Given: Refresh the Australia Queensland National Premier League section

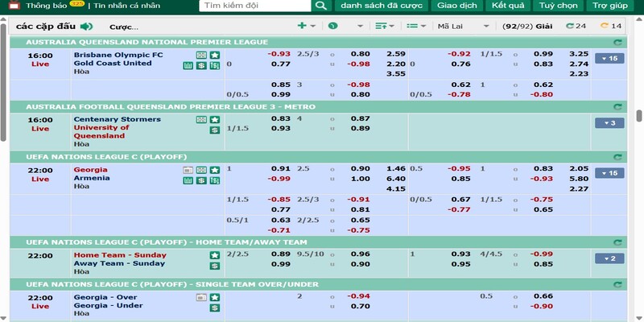Looking at the screenshot, I should [617, 42].
